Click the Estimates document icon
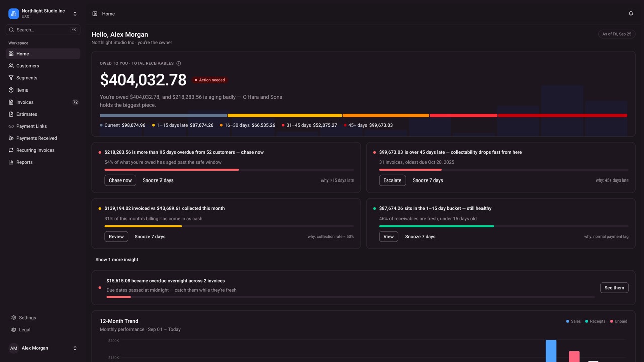 point(11,114)
